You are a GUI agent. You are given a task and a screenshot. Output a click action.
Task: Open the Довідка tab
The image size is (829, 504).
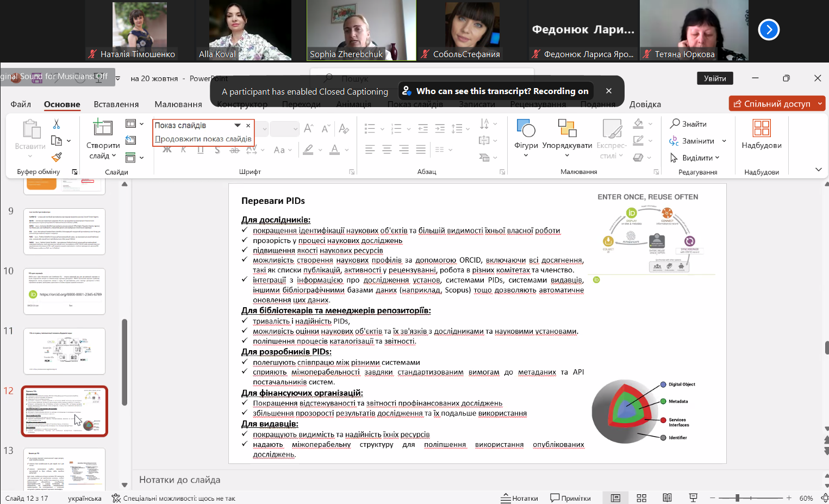tap(645, 104)
